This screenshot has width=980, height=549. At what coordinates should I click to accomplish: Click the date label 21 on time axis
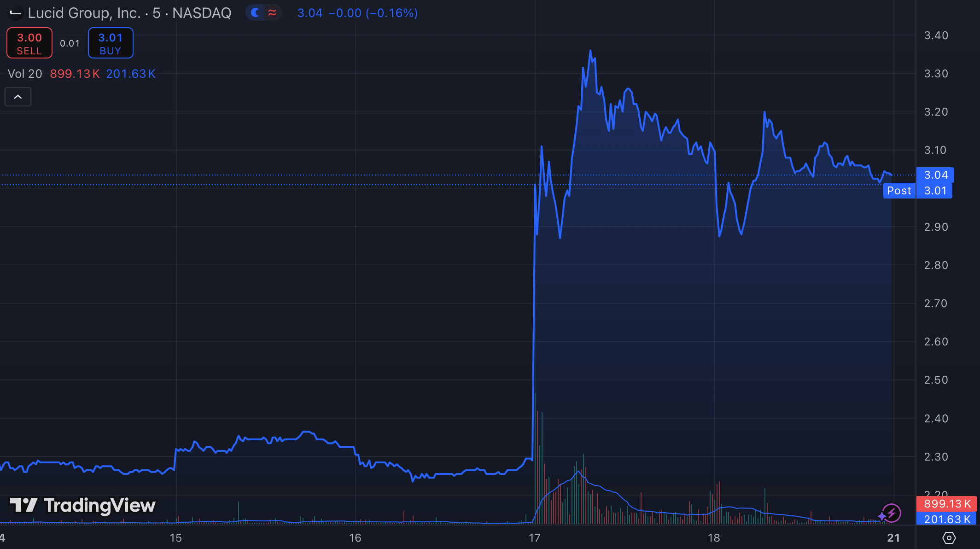coord(893,537)
